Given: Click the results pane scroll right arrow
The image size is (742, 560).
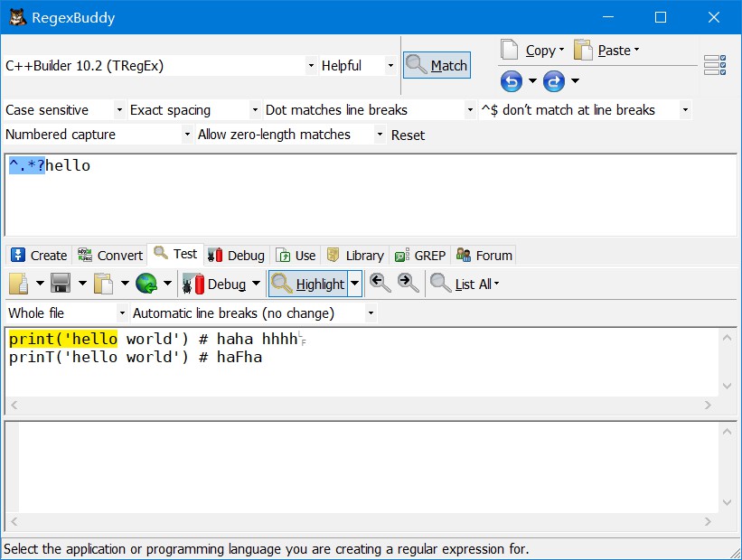Looking at the screenshot, I should click(x=708, y=521).
